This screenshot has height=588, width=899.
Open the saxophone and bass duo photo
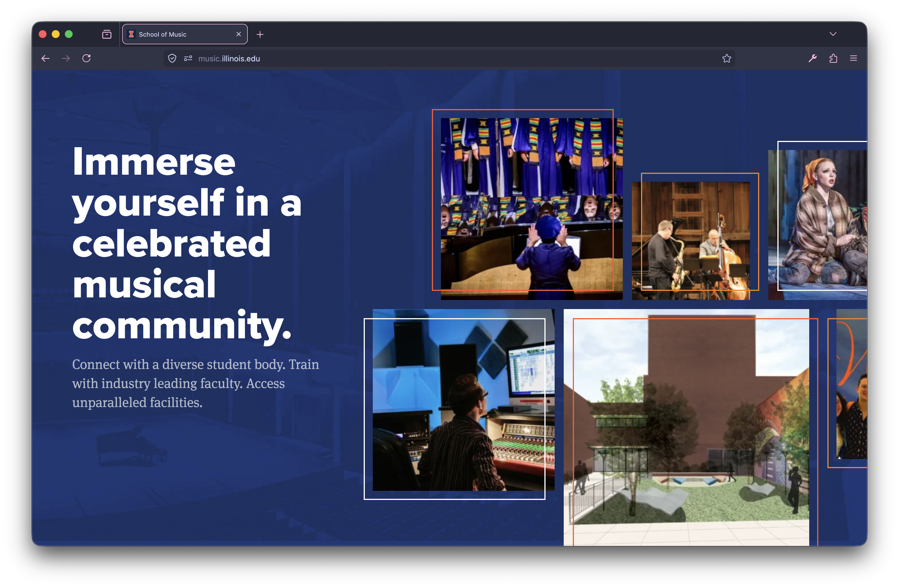point(691,241)
